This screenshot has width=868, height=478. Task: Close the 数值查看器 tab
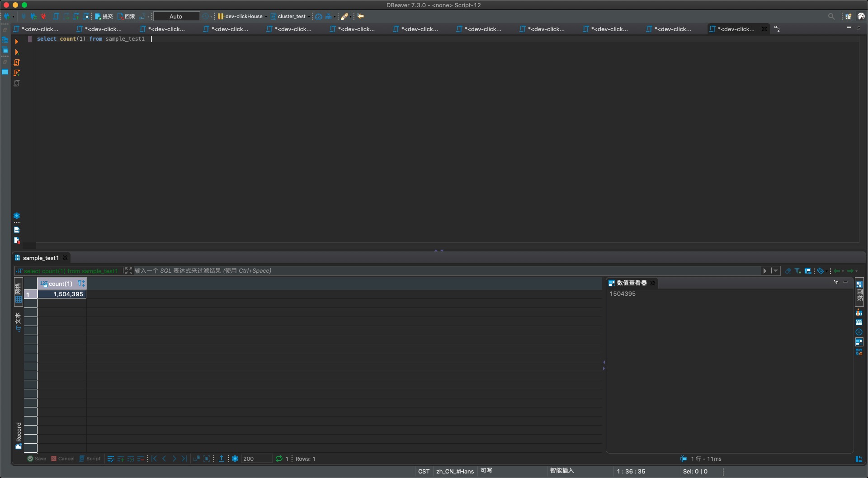click(x=653, y=283)
